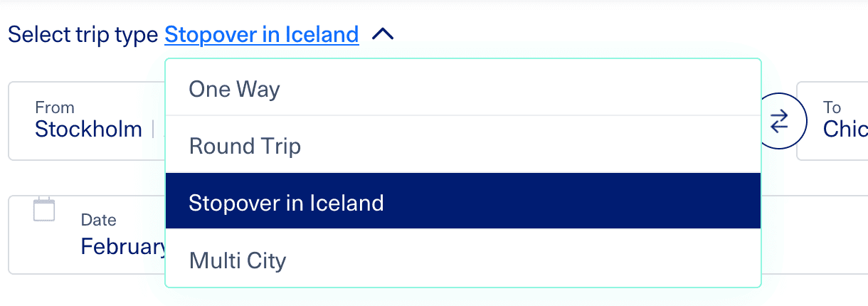Click the February date value
The width and height of the screenshot is (868, 306).
pos(123,246)
